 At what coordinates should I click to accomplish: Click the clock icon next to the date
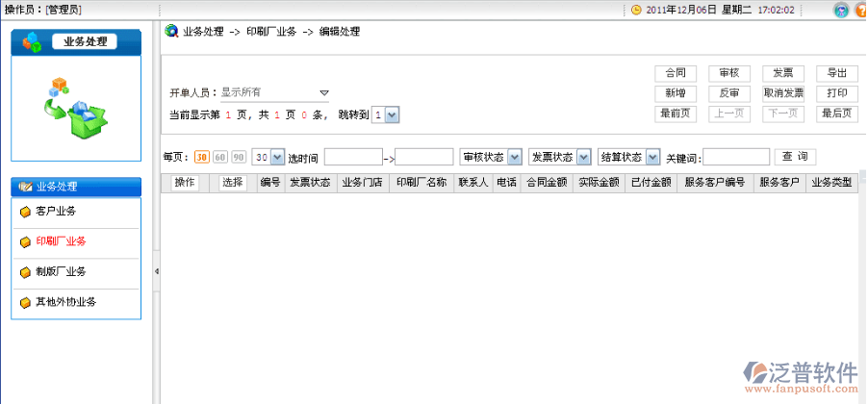click(636, 10)
